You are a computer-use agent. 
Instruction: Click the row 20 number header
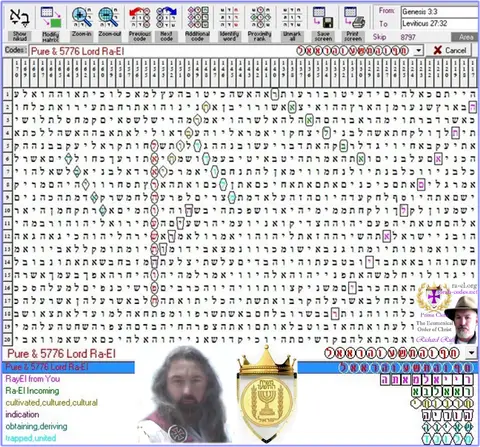[7, 340]
